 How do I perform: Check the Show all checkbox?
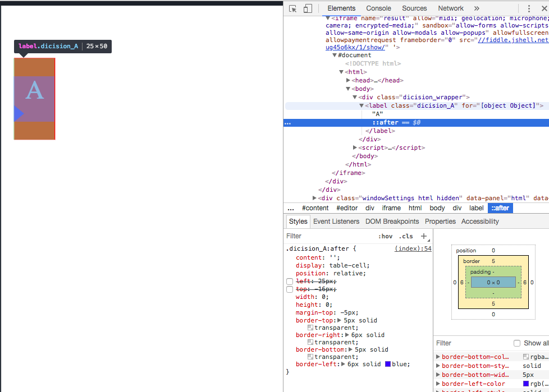tap(517, 343)
